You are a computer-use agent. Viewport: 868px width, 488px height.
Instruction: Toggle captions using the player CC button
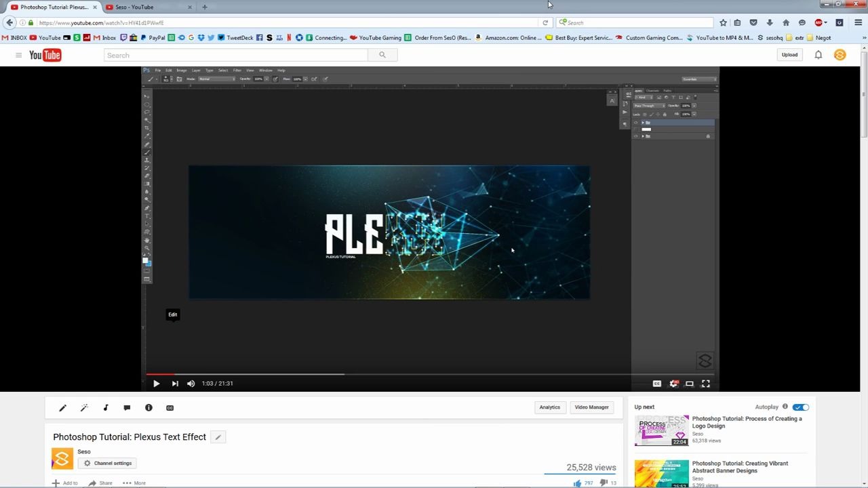point(656,384)
